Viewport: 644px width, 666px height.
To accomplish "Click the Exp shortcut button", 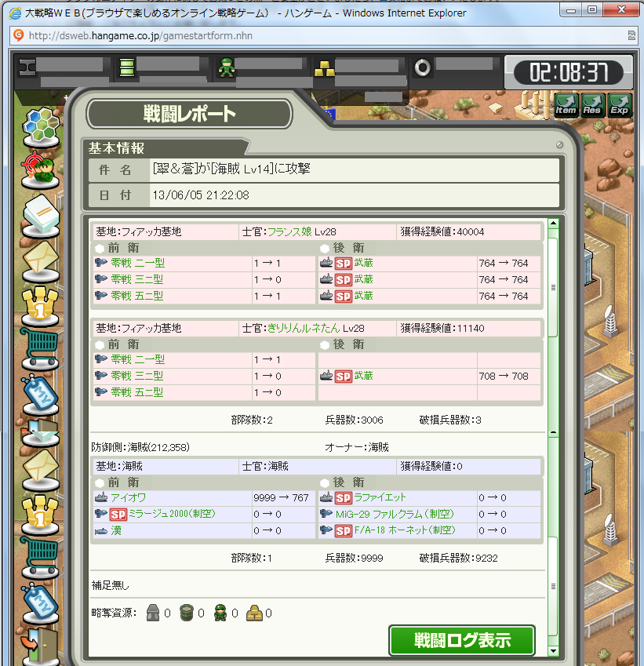I will [620, 105].
